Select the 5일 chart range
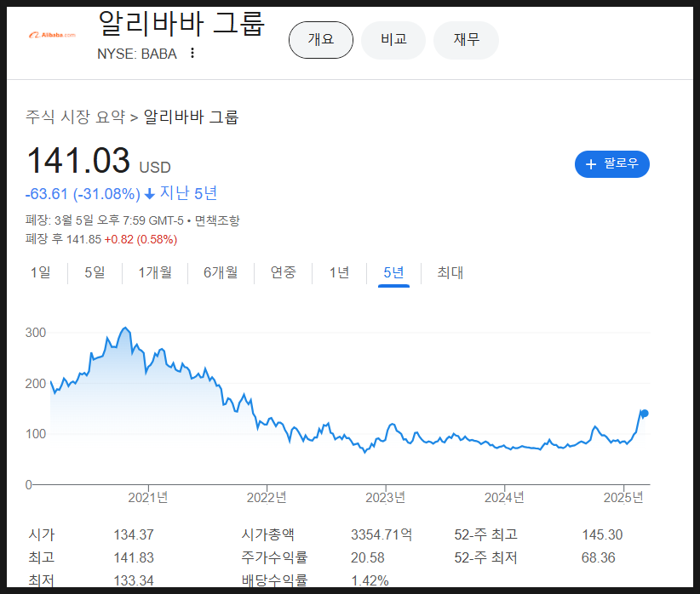This screenshot has width=700, height=594. click(95, 272)
